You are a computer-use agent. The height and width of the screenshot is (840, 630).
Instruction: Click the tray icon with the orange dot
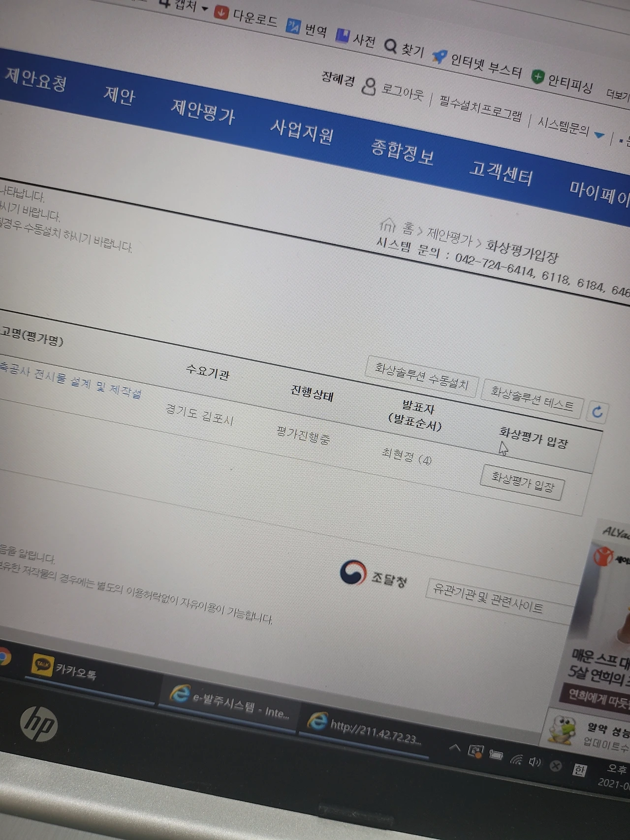tap(475, 751)
